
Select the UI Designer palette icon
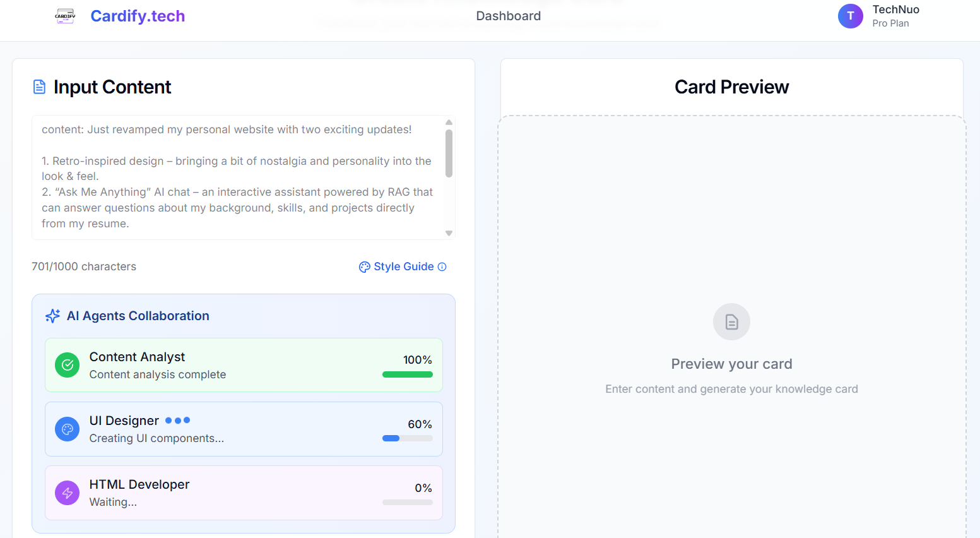pos(67,429)
